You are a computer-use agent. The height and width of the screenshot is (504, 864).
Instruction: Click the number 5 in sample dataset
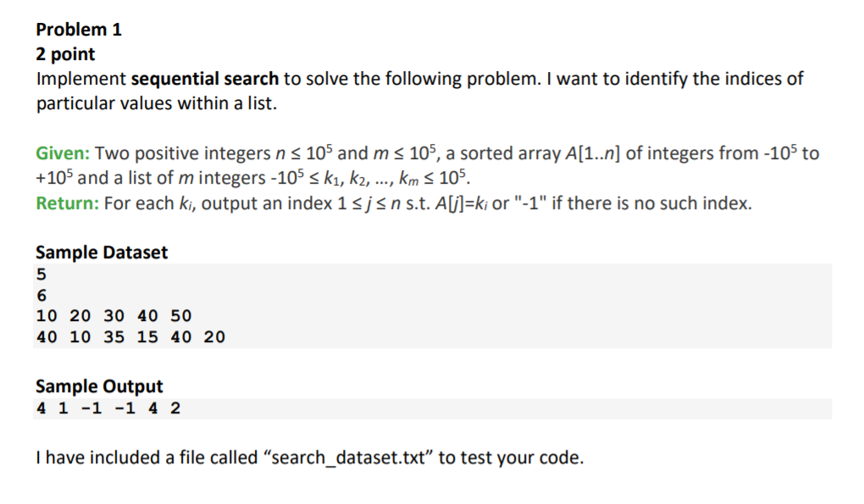(x=42, y=274)
